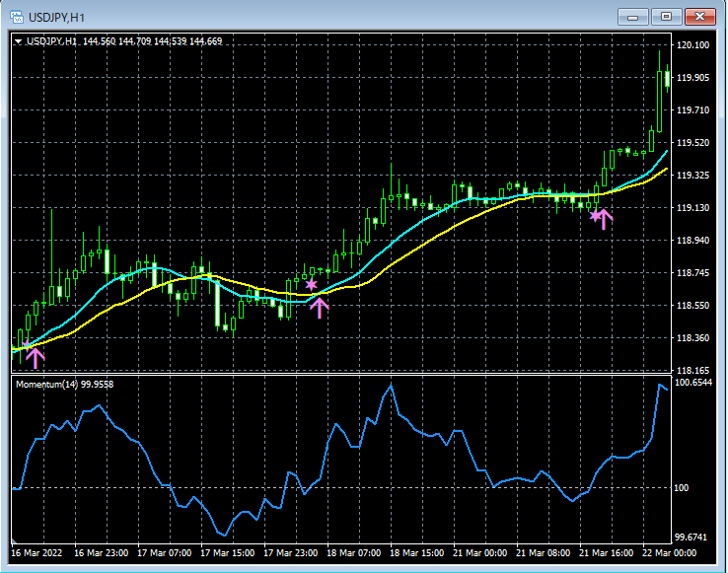The image size is (728, 573).
Task: Open the chart dropdown triangle beside USDJPY,H1
Action: pyautogui.click(x=19, y=41)
